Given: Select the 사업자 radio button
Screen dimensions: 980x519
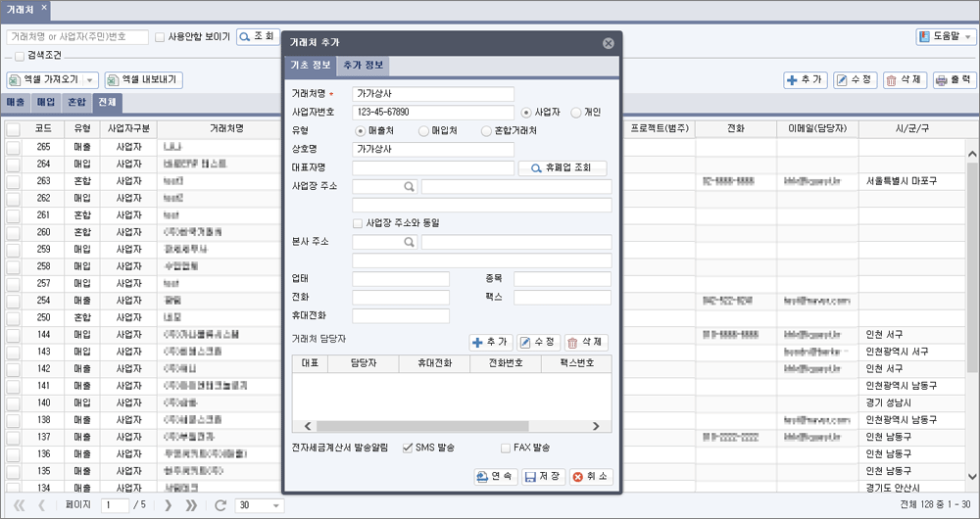Looking at the screenshot, I should click(x=526, y=113).
